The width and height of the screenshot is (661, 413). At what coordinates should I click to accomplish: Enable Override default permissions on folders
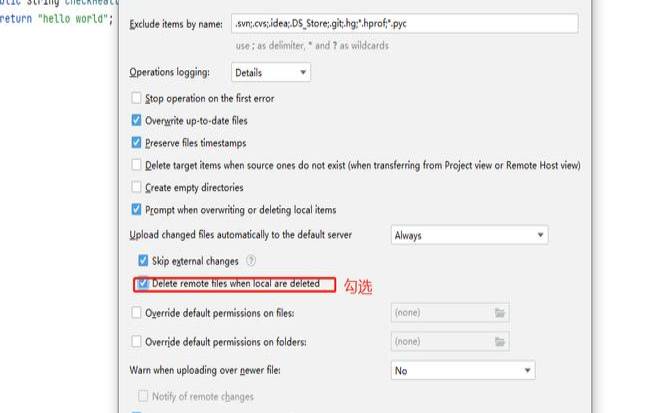[136, 341]
